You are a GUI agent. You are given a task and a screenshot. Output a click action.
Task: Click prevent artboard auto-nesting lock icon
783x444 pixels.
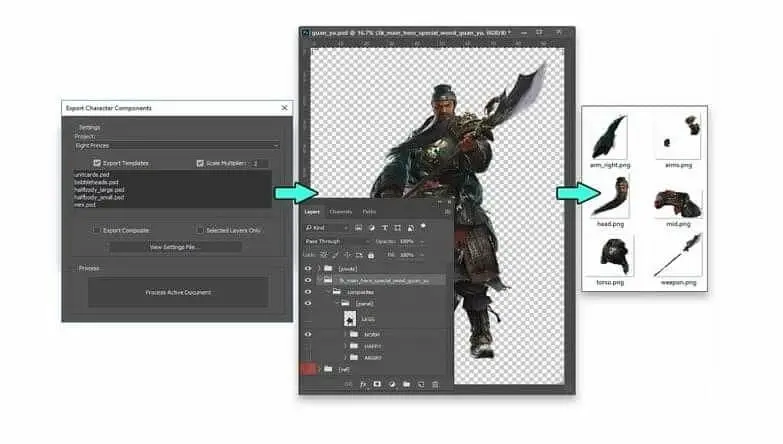[359, 255]
